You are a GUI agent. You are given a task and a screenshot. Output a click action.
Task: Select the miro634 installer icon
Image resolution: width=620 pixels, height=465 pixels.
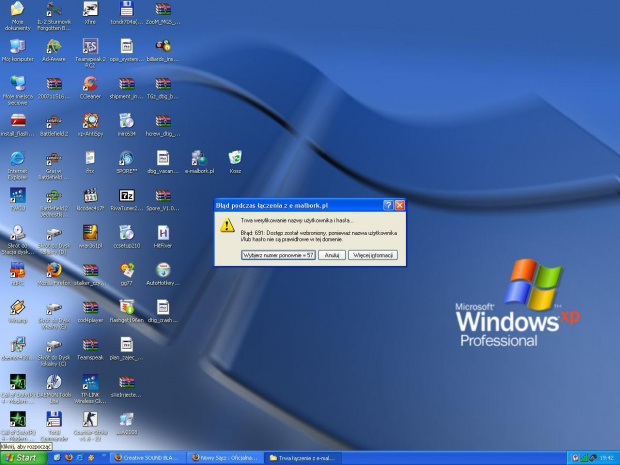(x=127, y=125)
